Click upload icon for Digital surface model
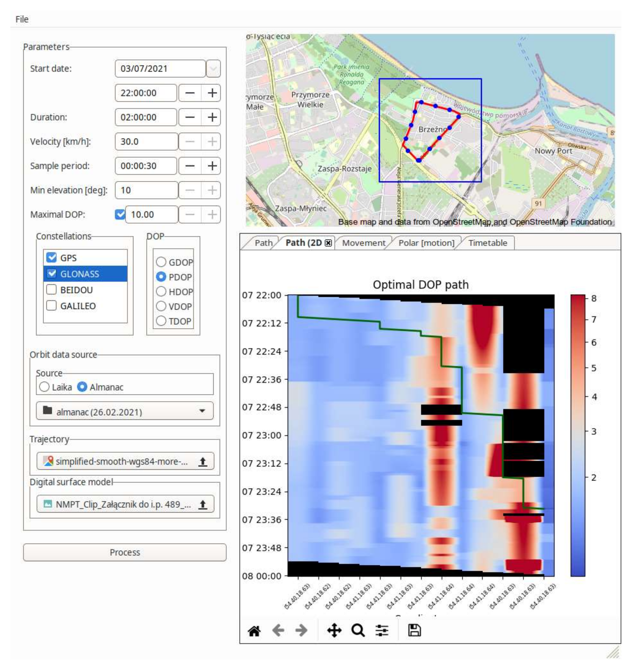Viewport: 644px width, 665px height. (203, 504)
